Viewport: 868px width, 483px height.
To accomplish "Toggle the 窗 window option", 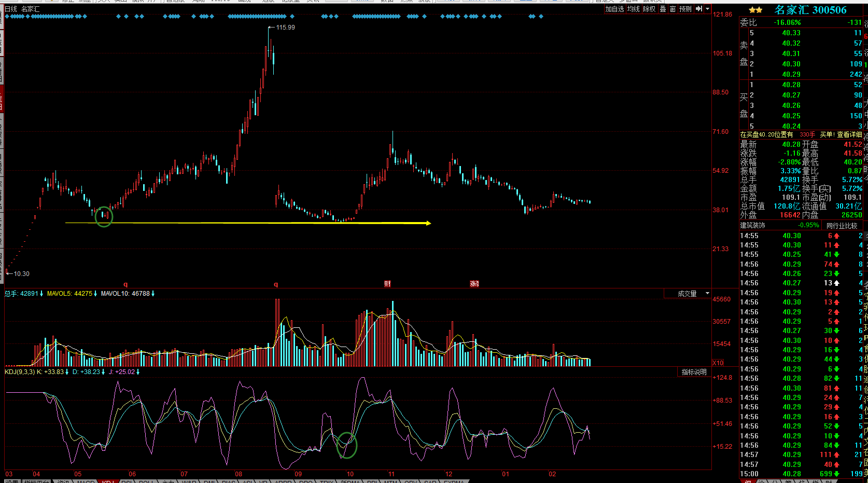I will coord(673,9).
